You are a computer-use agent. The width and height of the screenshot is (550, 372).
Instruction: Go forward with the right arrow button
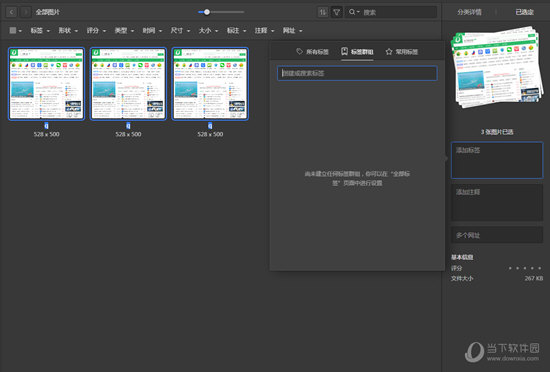click(25, 12)
